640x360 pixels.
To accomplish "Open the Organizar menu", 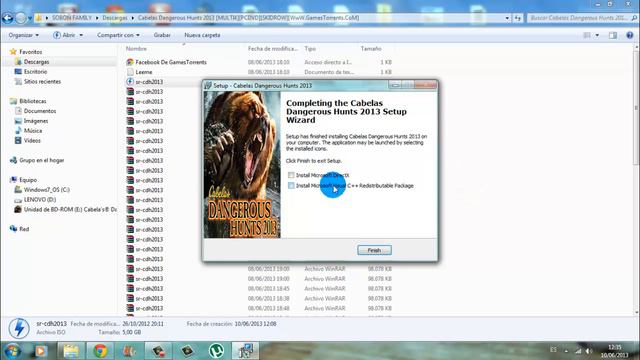I will coord(24,35).
